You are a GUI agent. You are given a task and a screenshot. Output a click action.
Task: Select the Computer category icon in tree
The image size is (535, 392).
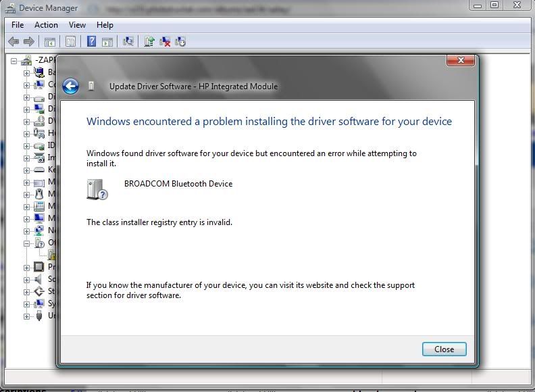coord(39,84)
